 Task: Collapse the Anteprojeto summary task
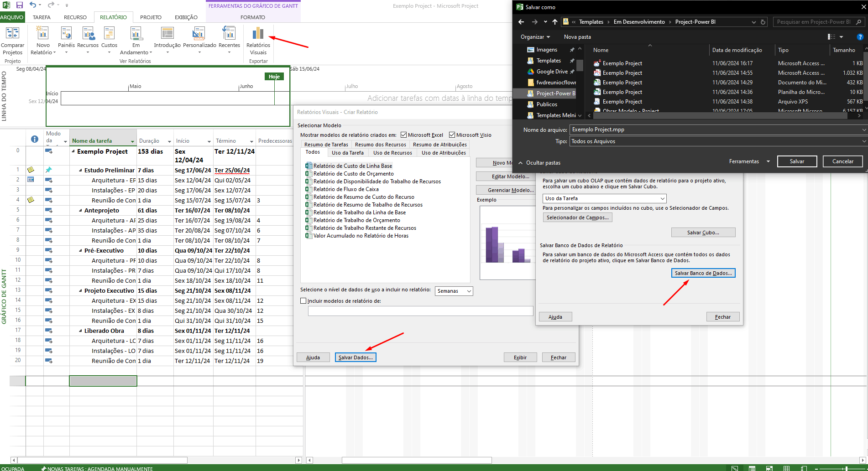(x=81, y=211)
